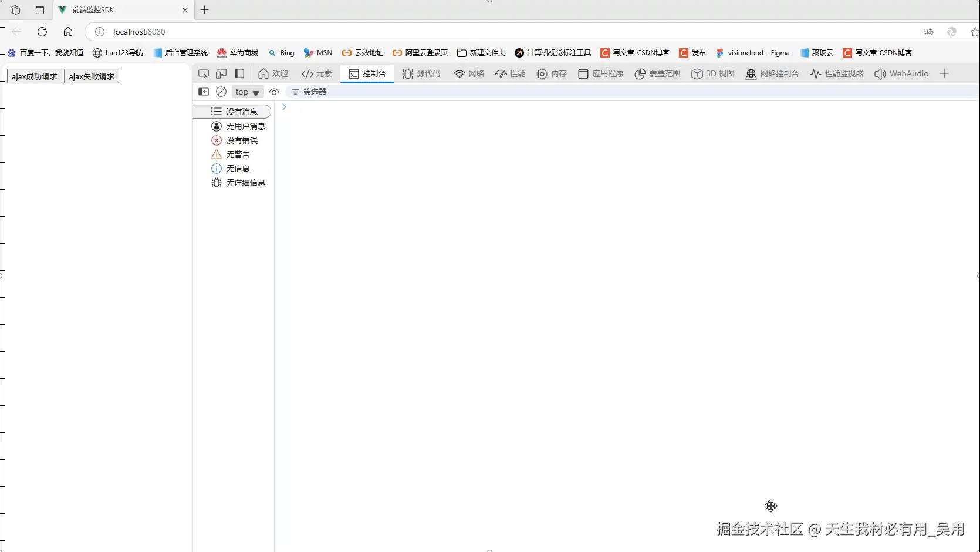Collapse the console sidebar

coord(204,92)
